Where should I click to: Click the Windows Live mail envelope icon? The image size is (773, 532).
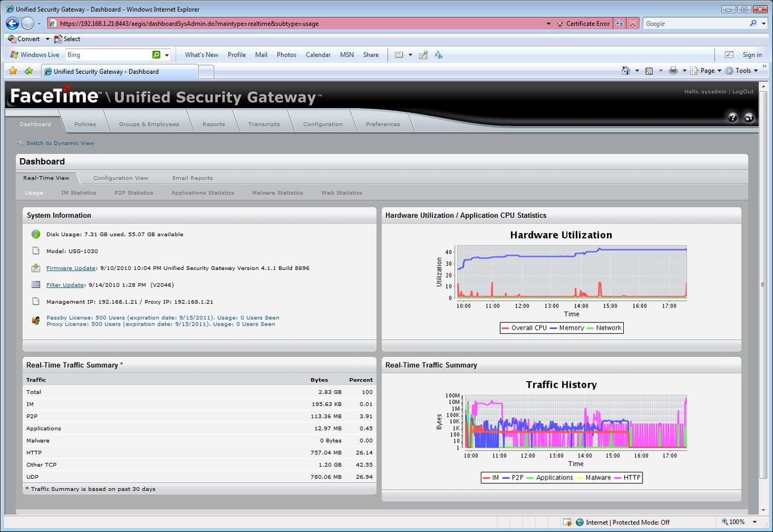coord(399,54)
